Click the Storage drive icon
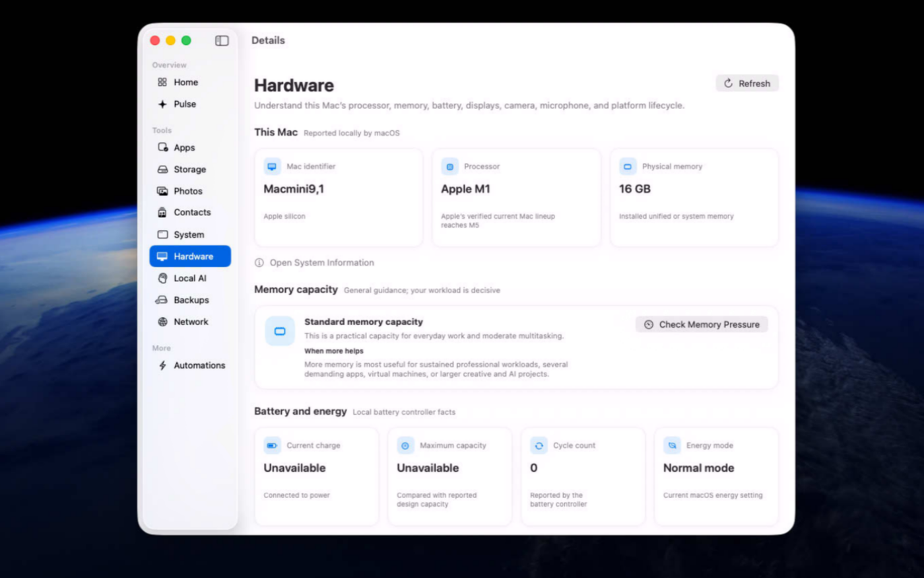Viewport: 924px width, 578px height. [162, 170]
